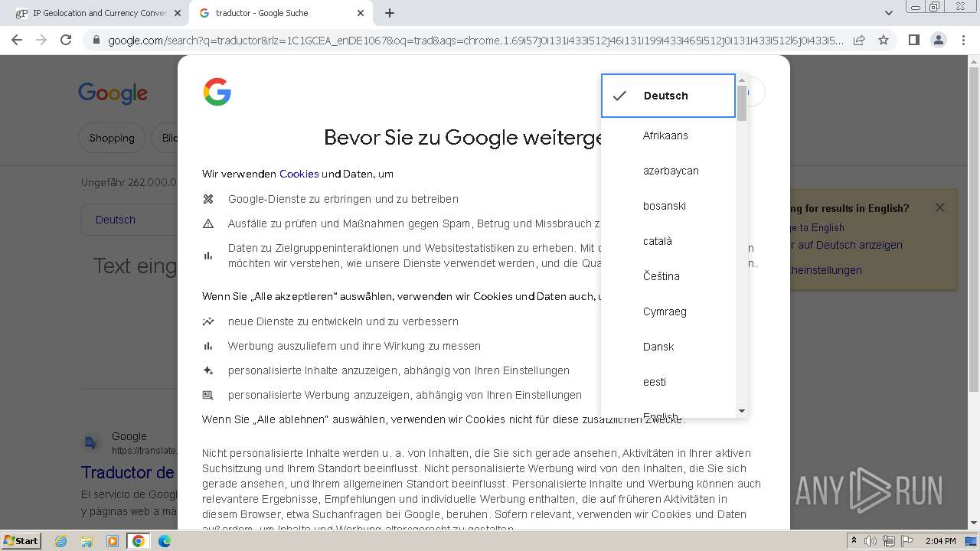Bookmark this page with star icon
The width and height of the screenshot is (980, 551).
(884, 40)
